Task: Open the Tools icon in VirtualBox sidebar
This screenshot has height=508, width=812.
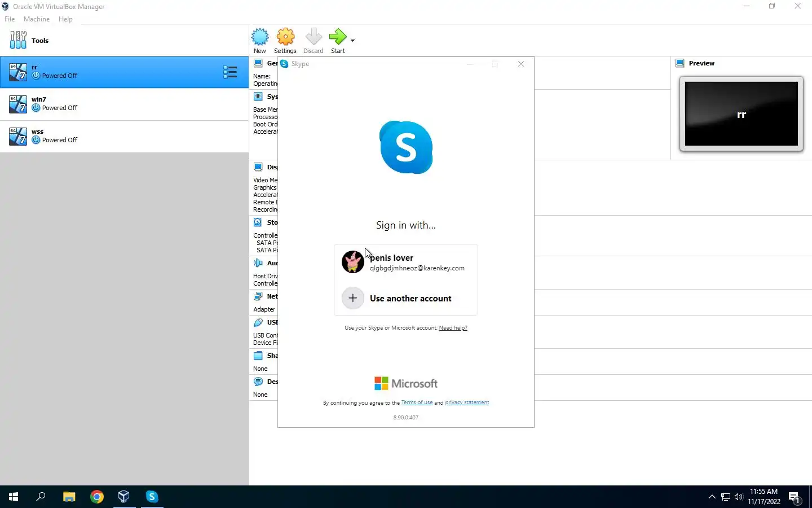Action: tap(18, 40)
